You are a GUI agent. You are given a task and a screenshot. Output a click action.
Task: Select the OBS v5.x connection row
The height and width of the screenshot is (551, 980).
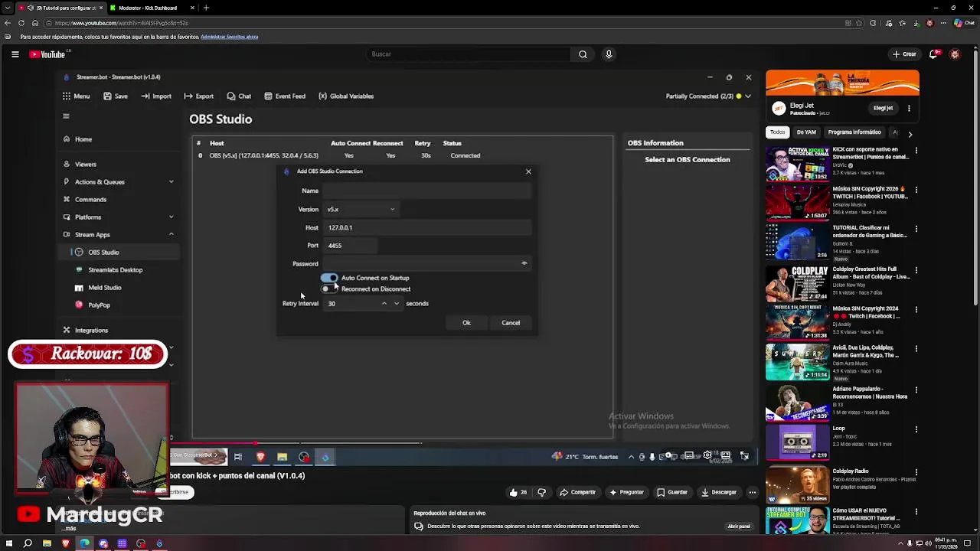click(x=402, y=155)
